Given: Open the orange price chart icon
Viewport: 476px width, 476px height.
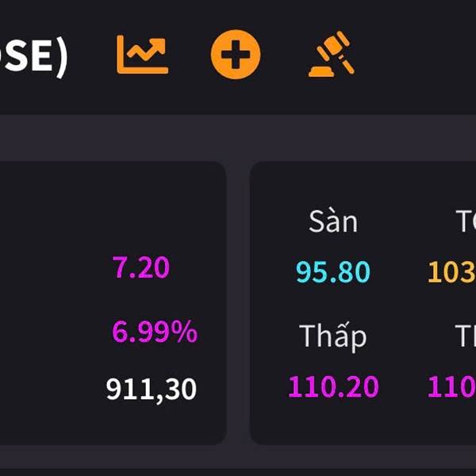Looking at the screenshot, I should [x=143, y=55].
